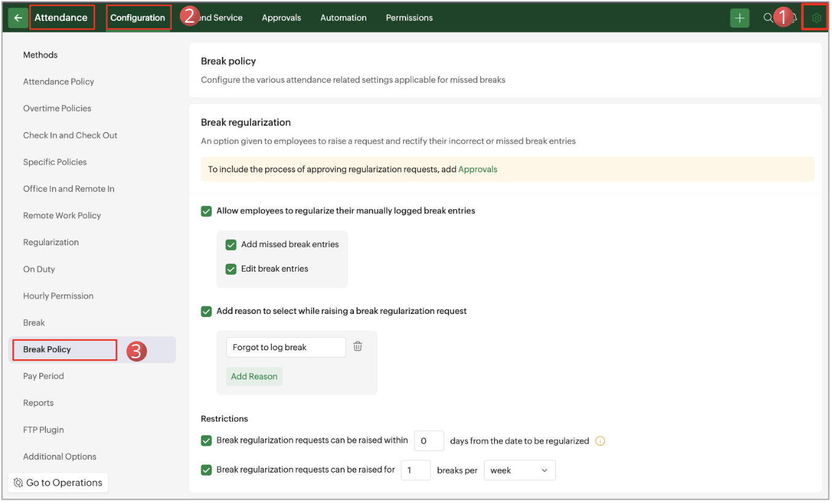Click the 'Forgot to log break' text field
Viewport: 832px width, 504px height.
(285, 347)
